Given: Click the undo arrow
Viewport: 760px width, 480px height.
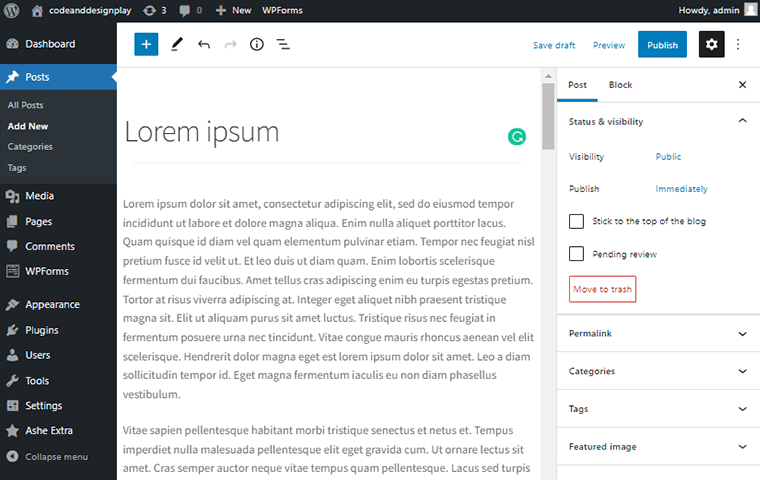Looking at the screenshot, I should [x=204, y=45].
